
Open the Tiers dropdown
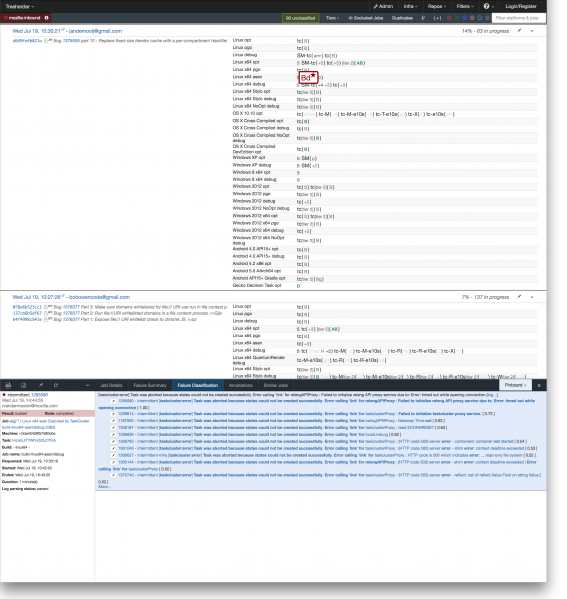point(332,18)
